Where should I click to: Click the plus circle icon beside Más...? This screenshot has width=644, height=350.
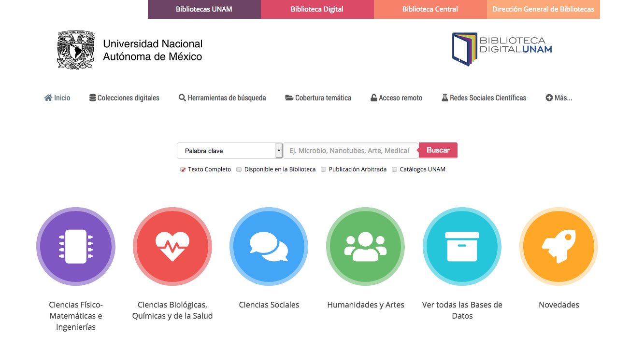pos(549,98)
